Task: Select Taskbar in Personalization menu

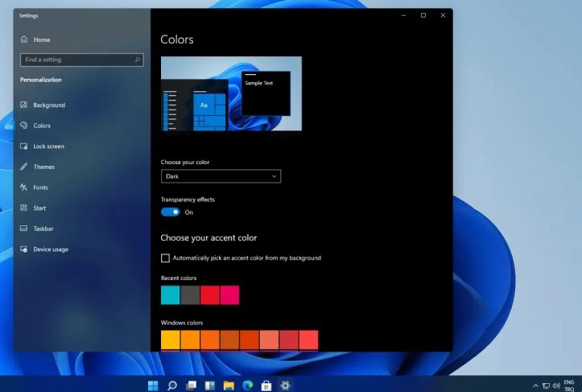Action: tap(43, 229)
